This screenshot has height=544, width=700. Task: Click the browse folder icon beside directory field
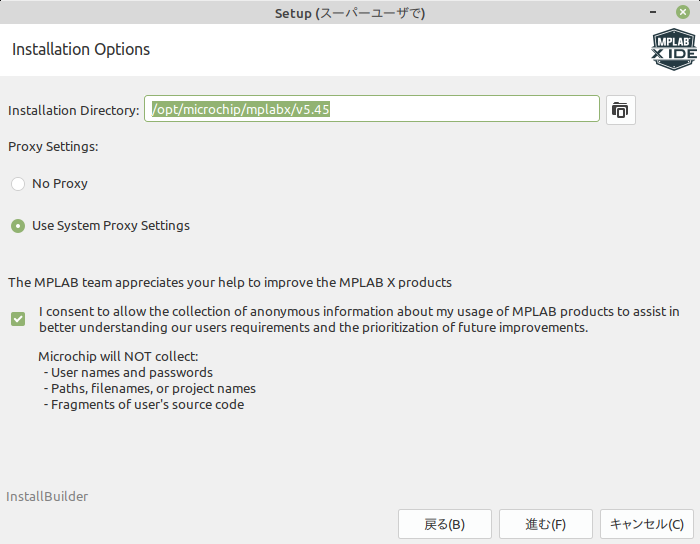pyautogui.click(x=621, y=110)
